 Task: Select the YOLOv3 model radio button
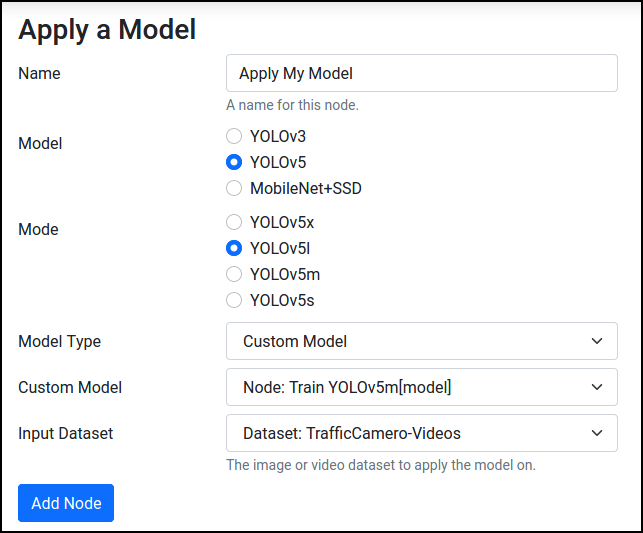point(234,136)
